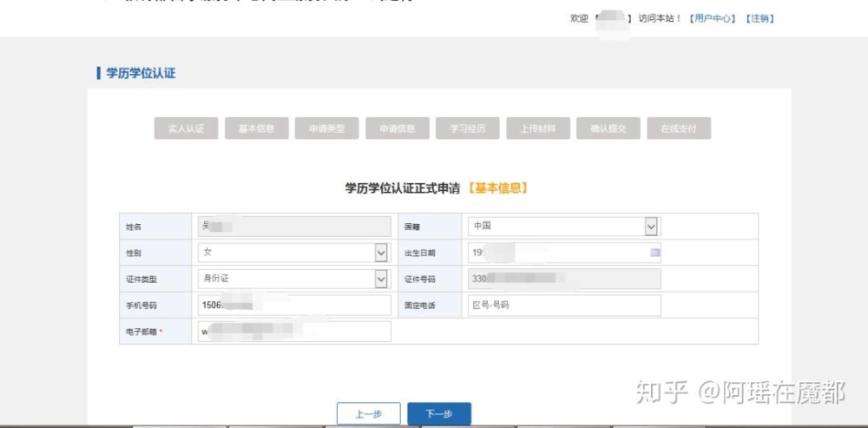This screenshot has width=868, height=428.
Task: Click the 手机号码 phone input field
Action: 294,305
